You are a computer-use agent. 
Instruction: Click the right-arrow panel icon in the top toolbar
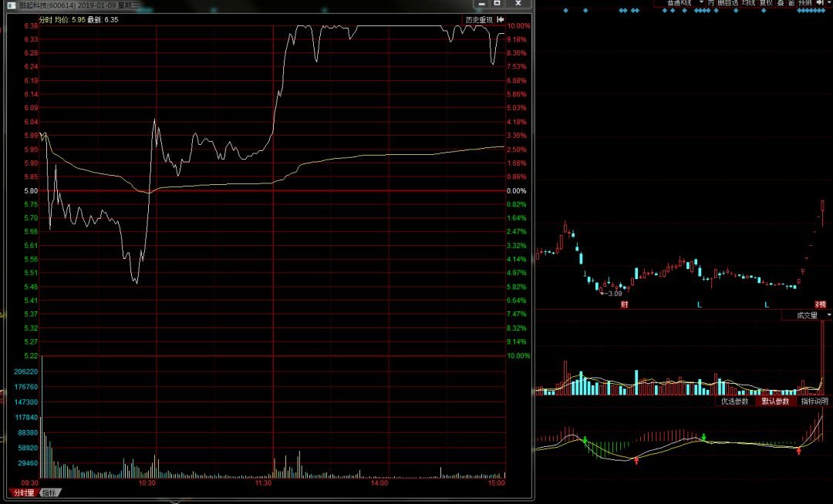click(820, 3)
